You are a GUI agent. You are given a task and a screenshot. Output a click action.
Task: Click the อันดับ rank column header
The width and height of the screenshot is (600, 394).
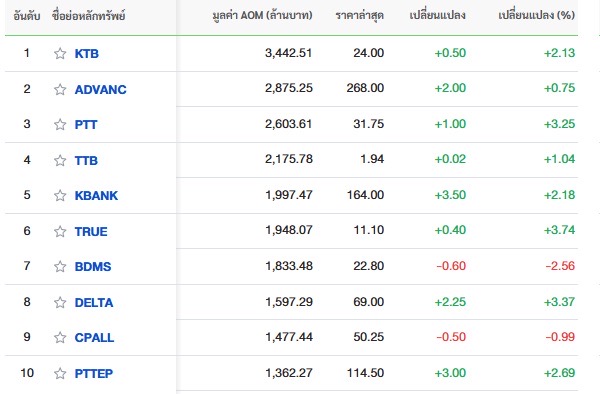(x=27, y=16)
